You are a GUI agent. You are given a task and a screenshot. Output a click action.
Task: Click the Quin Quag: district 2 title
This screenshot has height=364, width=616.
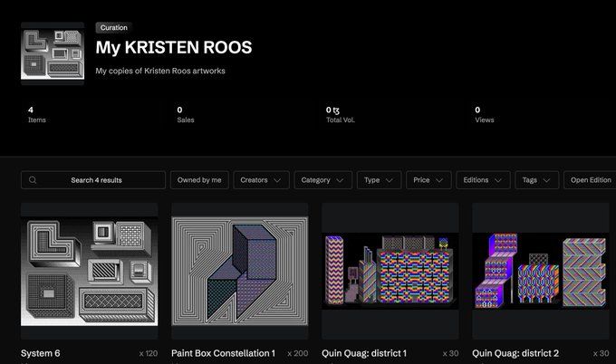click(515, 353)
